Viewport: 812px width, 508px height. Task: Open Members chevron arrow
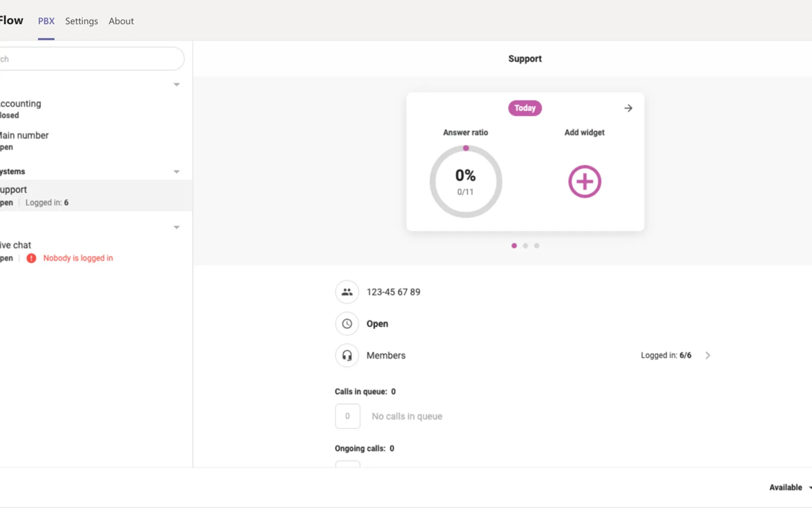[x=708, y=356]
